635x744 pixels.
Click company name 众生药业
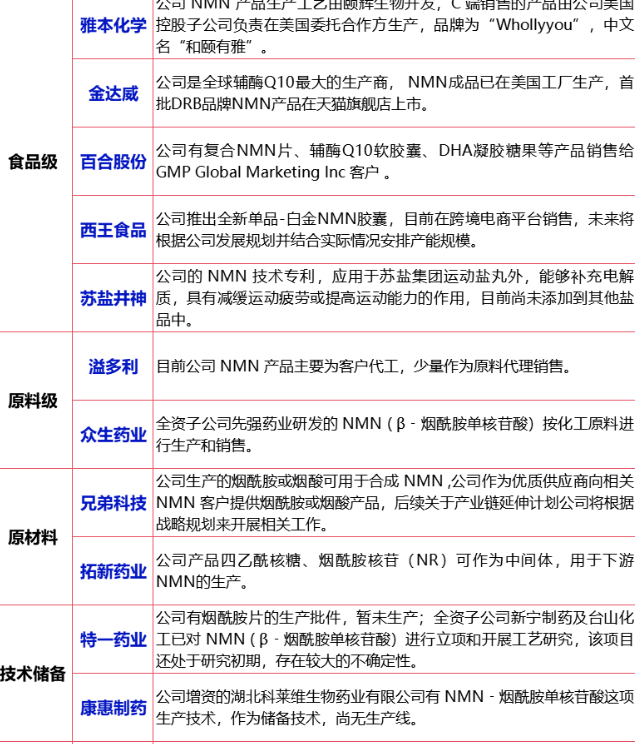113,435
